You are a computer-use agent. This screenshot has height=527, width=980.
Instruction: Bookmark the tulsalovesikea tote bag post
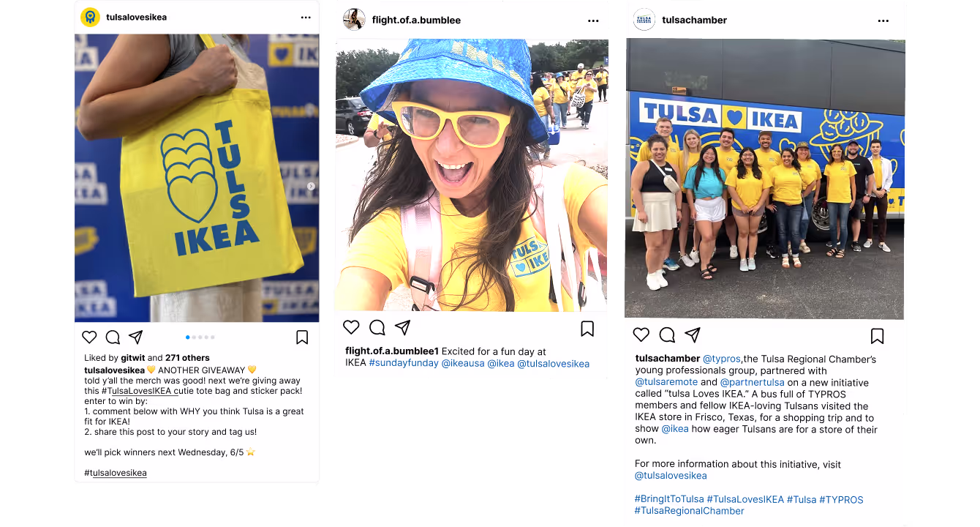point(302,337)
